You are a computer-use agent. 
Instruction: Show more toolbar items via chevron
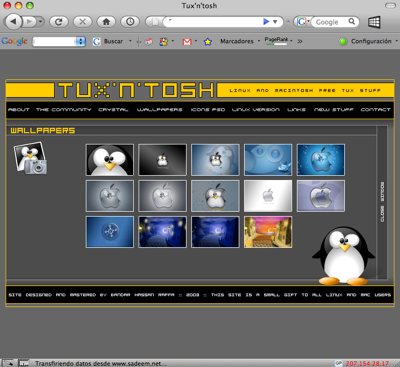[x=300, y=41]
